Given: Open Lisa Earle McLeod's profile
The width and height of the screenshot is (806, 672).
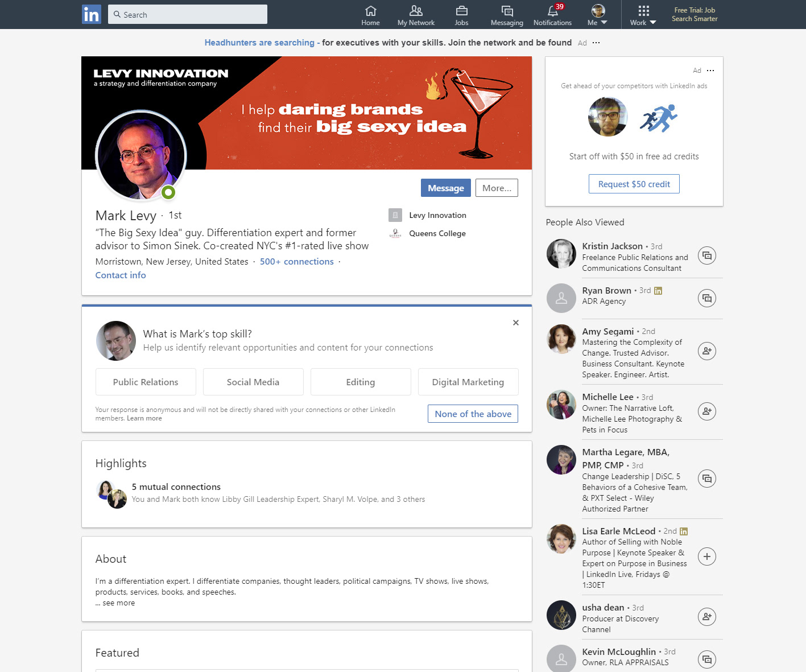Looking at the screenshot, I should (x=619, y=531).
